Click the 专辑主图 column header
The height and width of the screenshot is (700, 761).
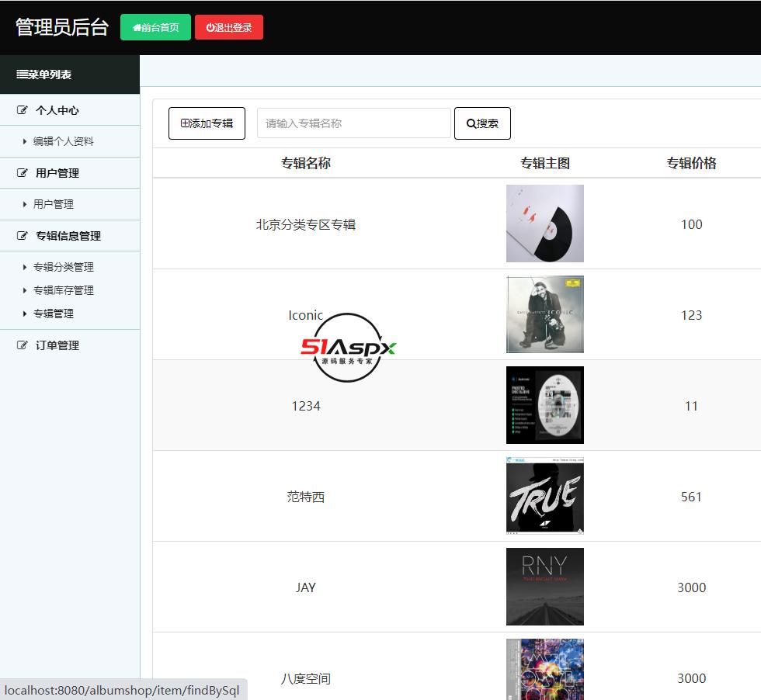545,163
